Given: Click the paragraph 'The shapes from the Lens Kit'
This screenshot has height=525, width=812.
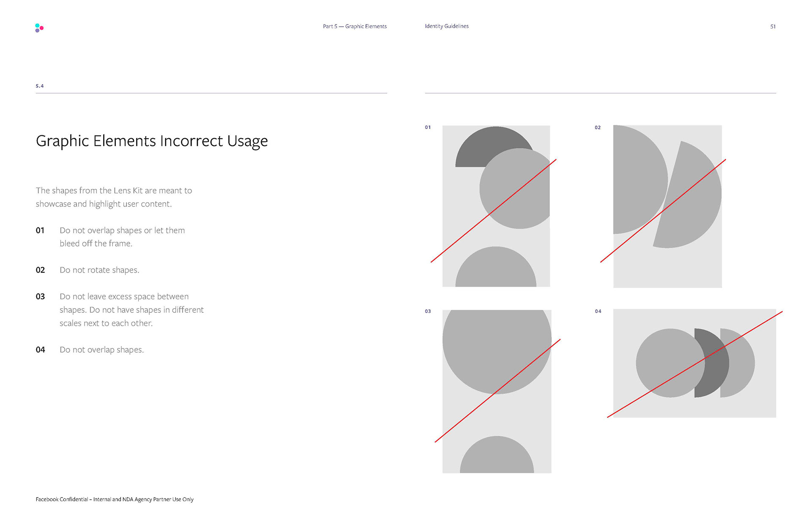Looking at the screenshot, I should click(114, 197).
